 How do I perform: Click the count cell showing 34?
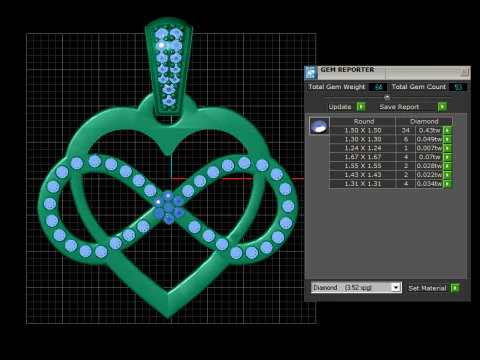[406, 130]
